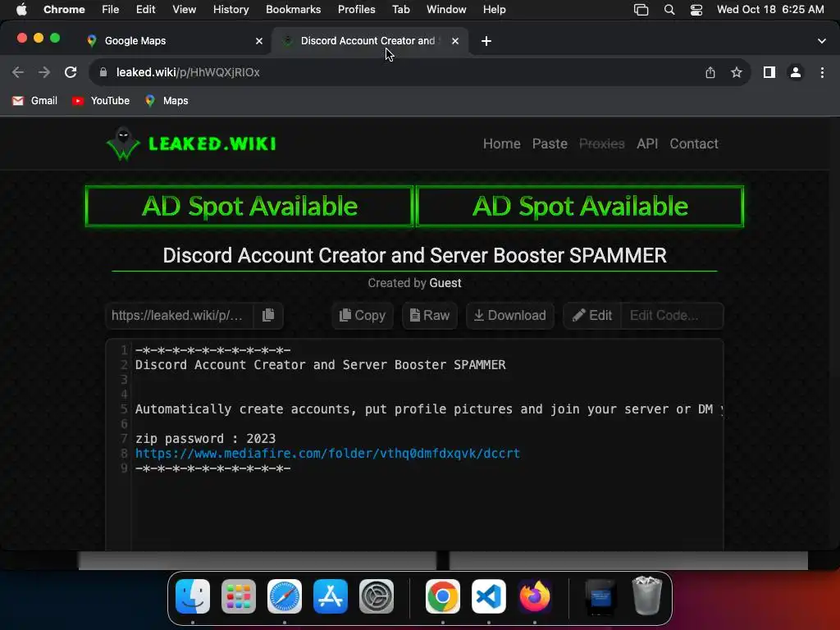Screen dimensions: 840x630
Task: Click the Guest author name
Action: [x=445, y=283]
